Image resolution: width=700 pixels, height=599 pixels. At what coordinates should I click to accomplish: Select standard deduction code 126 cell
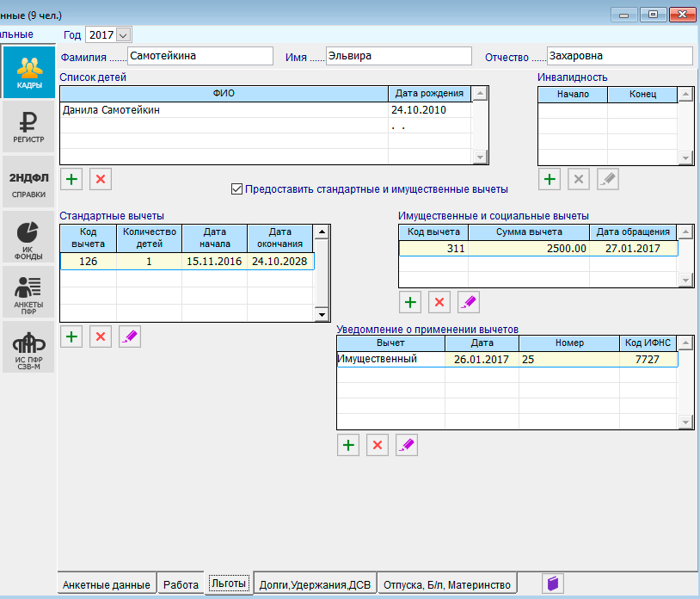89,262
